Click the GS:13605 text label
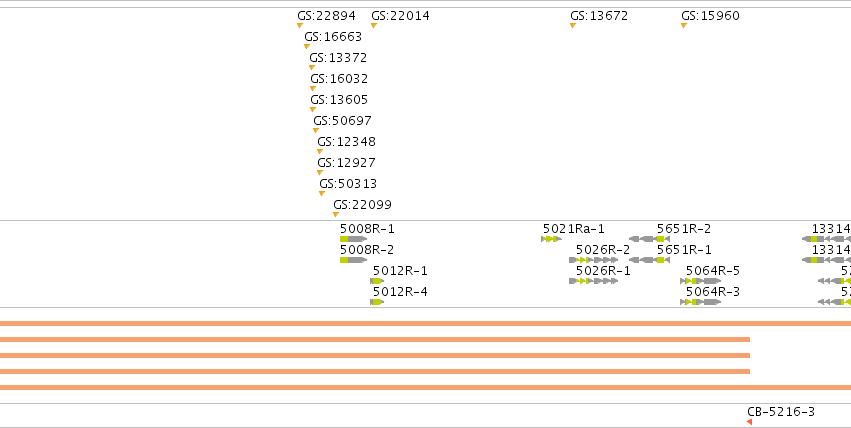The width and height of the screenshot is (851, 428). click(339, 100)
